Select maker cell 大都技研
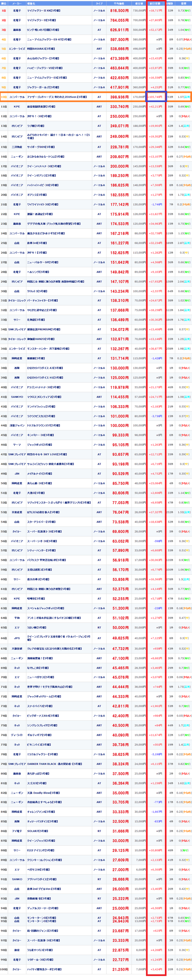The image size is (192, 980). [x=17, y=649]
